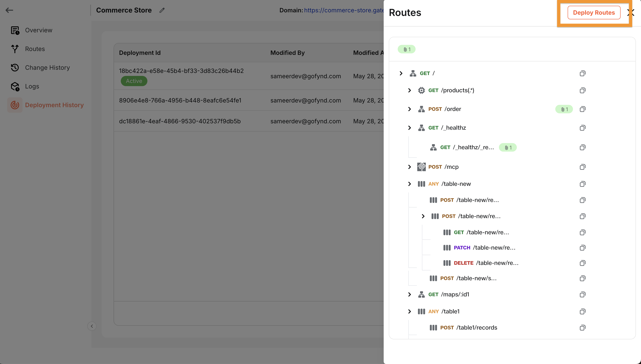
Task: Click the gear icon beside /products(.*)
Action: coord(422,90)
